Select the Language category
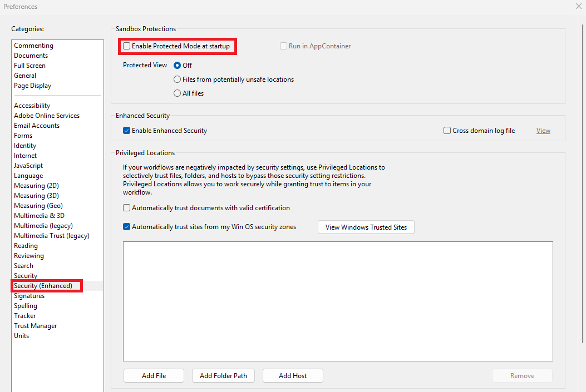 pos(28,176)
